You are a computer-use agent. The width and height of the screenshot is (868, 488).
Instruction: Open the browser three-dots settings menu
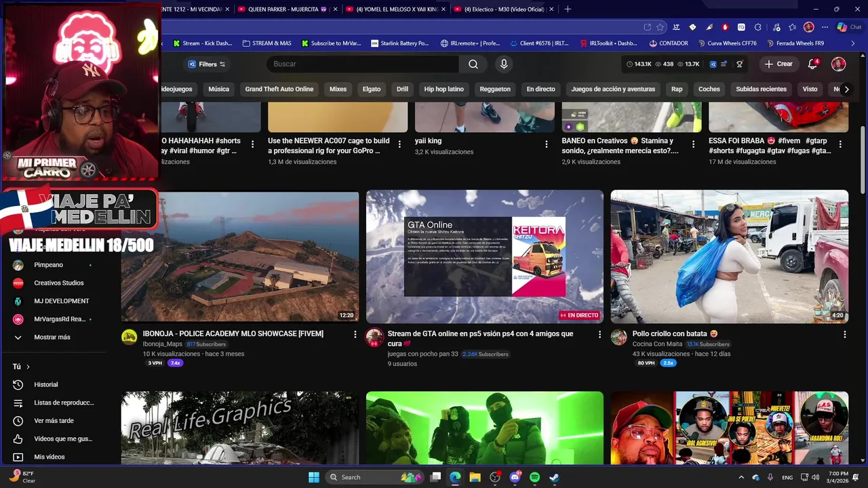click(x=825, y=27)
